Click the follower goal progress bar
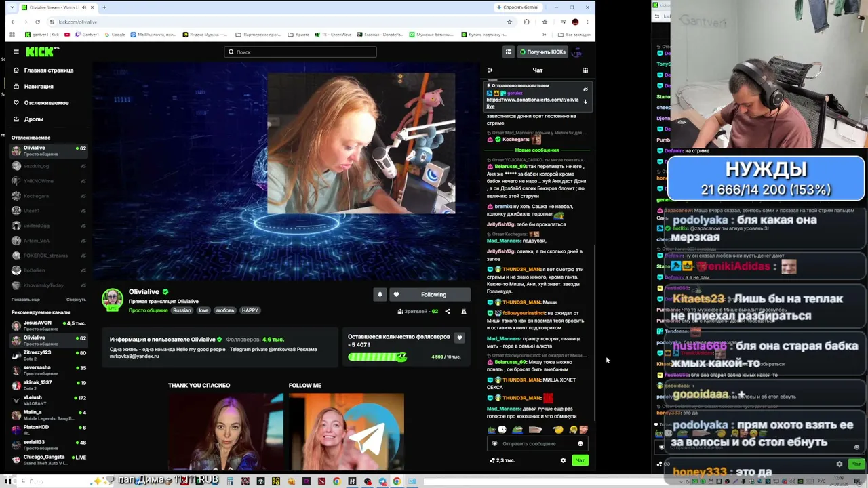This screenshot has width=868, height=488. coord(377,357)
